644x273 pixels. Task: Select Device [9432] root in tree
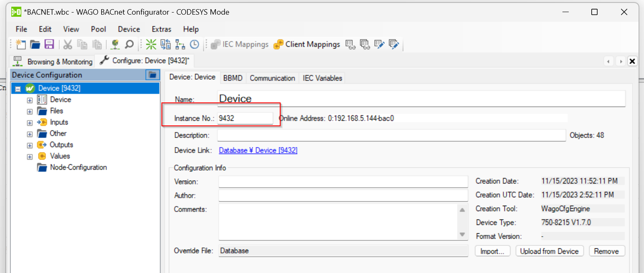(59, 88)
